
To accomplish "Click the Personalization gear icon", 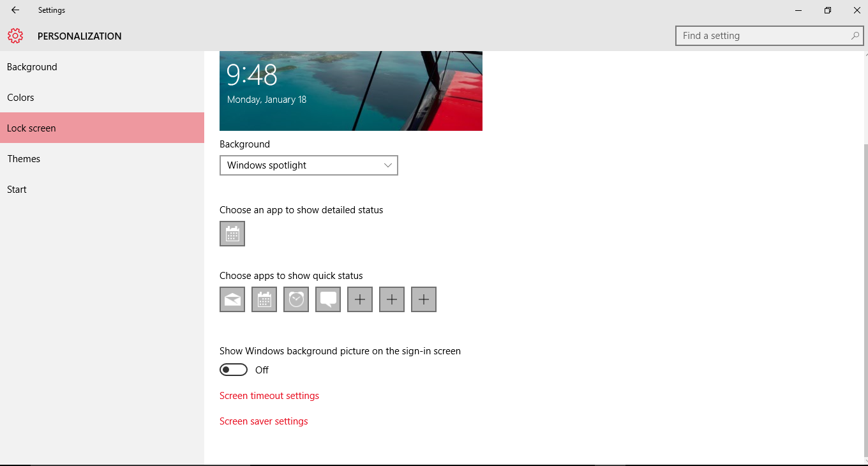I will point(15,36).
